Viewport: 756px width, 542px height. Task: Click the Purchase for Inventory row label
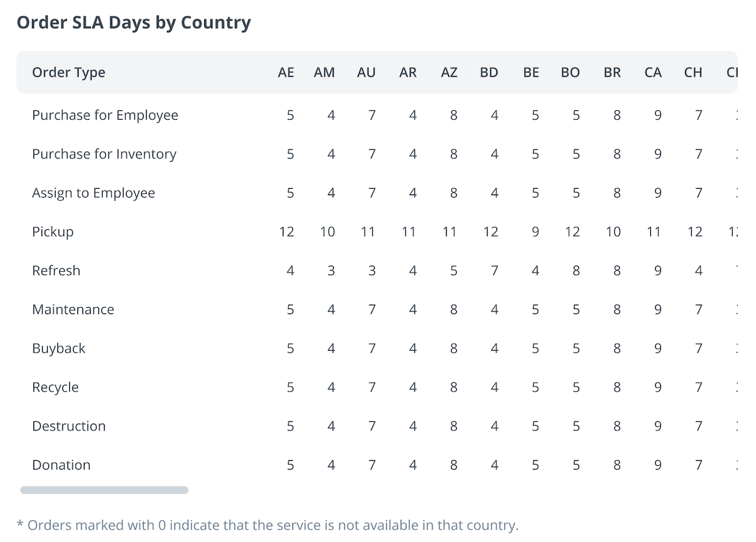tap(104, 154)
